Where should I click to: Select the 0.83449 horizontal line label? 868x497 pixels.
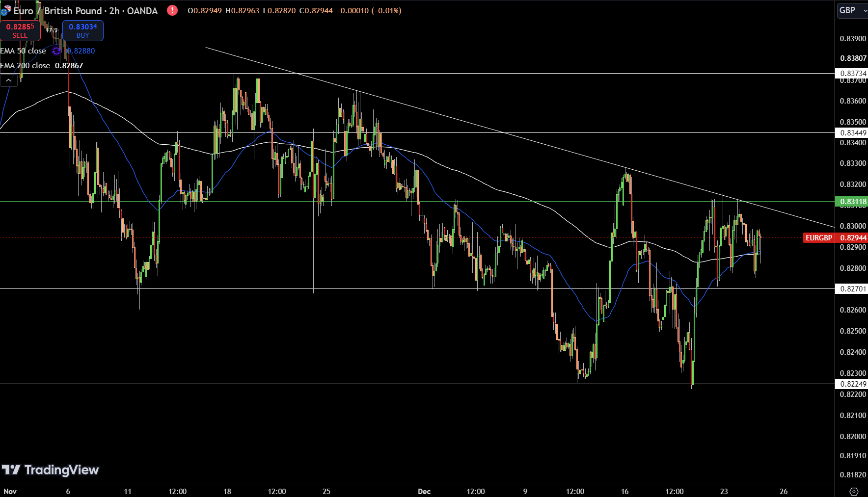click(852, 133)
